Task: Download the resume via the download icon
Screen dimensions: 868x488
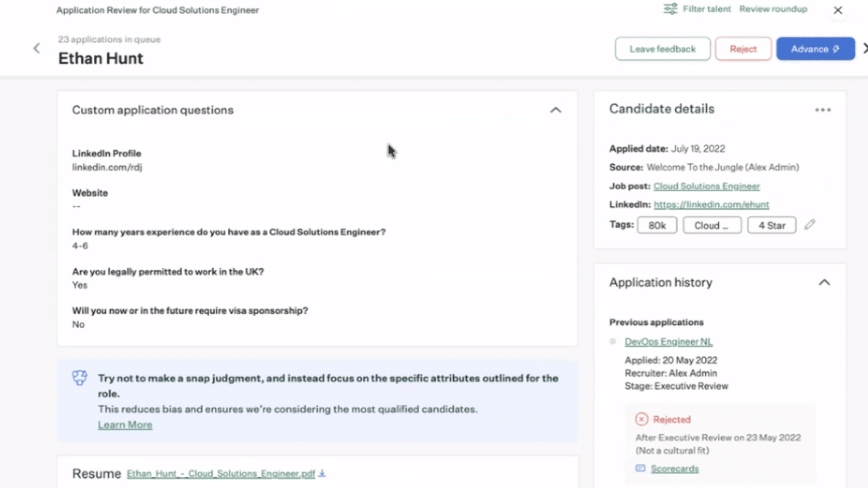Action: (x=322, y=473)
